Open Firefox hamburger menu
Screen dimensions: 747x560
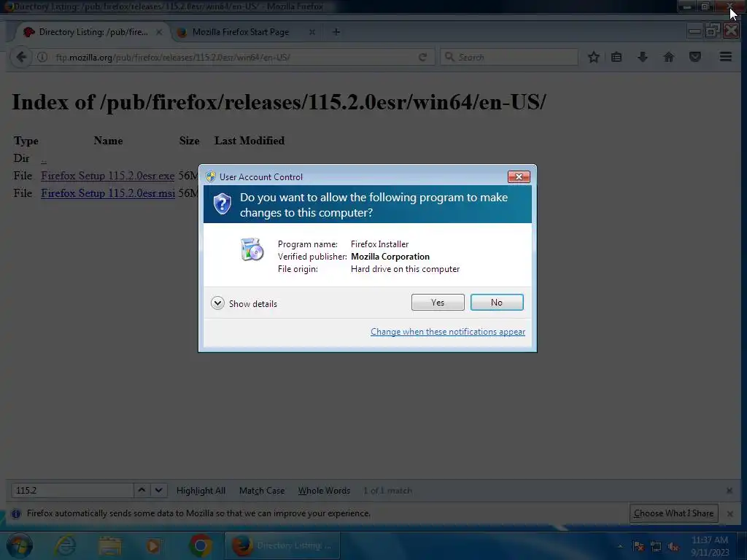click(x=726, y=57)
